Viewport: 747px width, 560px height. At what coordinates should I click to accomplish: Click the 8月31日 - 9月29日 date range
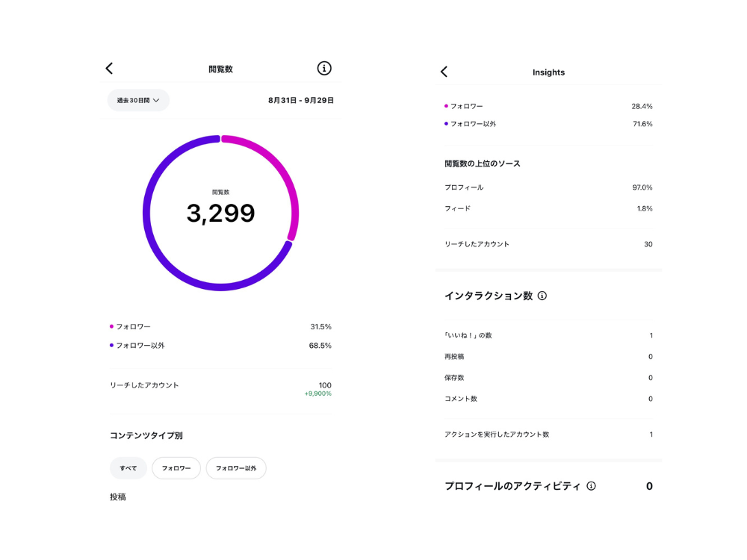point(301,100)
